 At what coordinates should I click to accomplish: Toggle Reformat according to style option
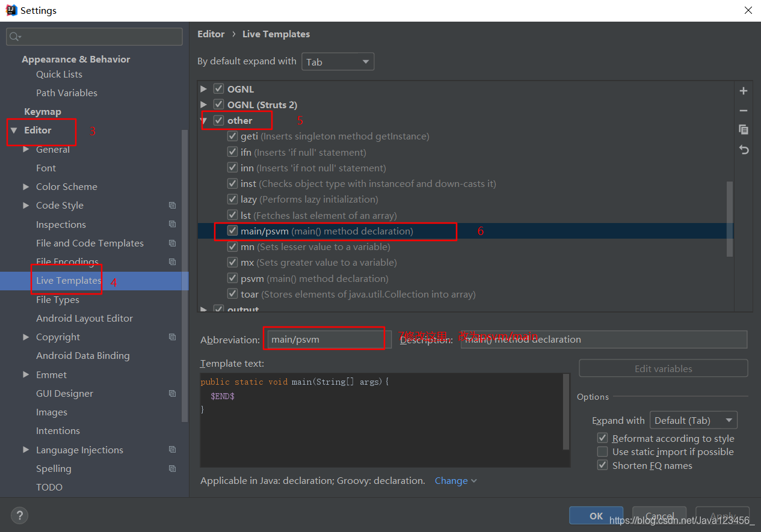602,438
